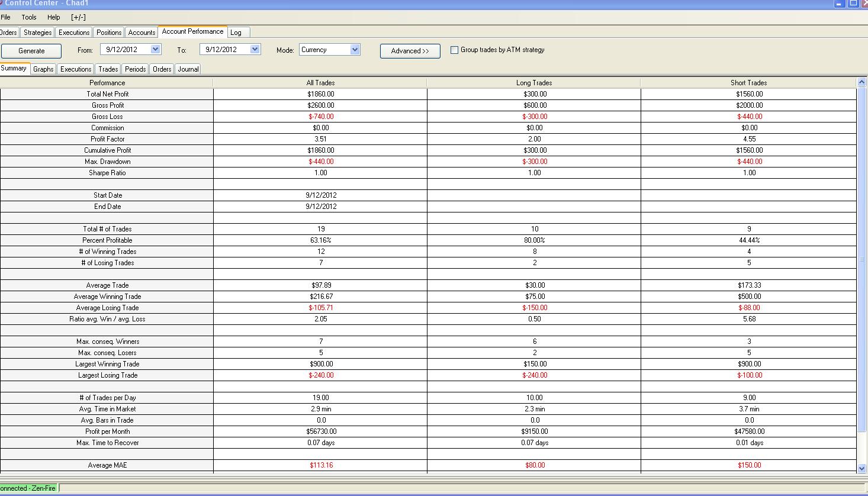Open the Mode Currency dropdown
This screenshot has height=496, width=868.
tap(355, 50)
